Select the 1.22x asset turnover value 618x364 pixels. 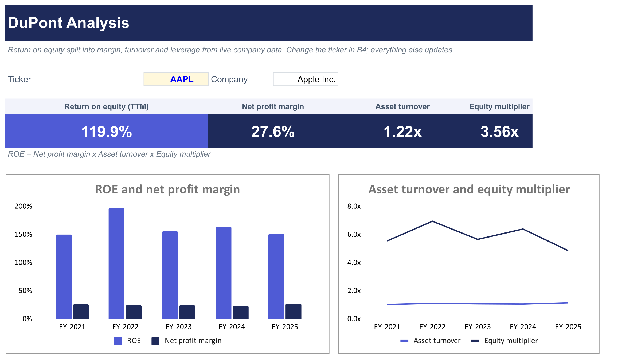tap(403, 132)
